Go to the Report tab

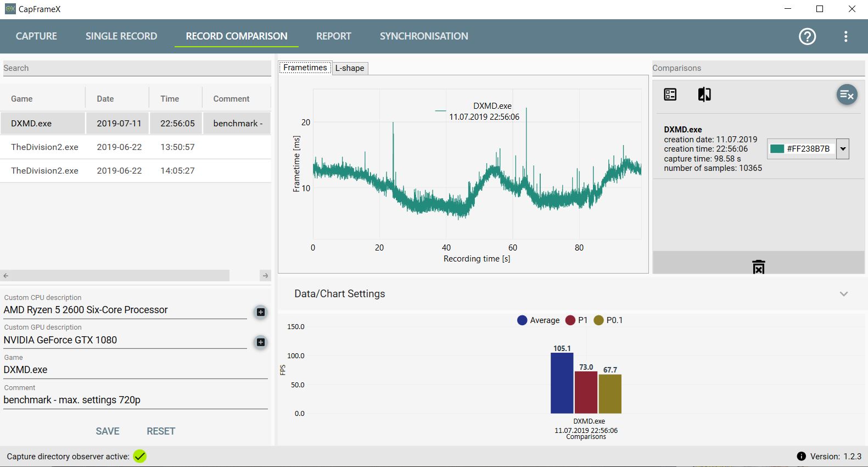333,36
